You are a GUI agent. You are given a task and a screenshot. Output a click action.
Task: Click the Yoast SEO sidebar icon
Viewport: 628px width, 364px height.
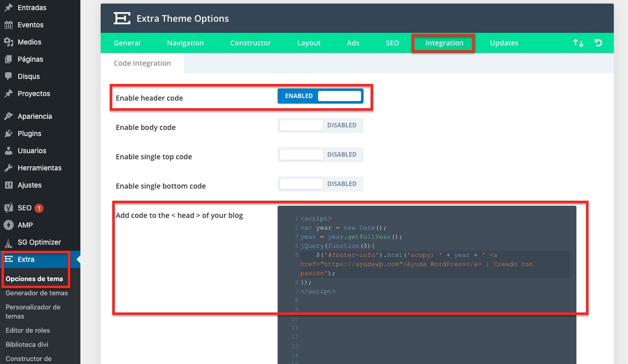tap(9, 208)
